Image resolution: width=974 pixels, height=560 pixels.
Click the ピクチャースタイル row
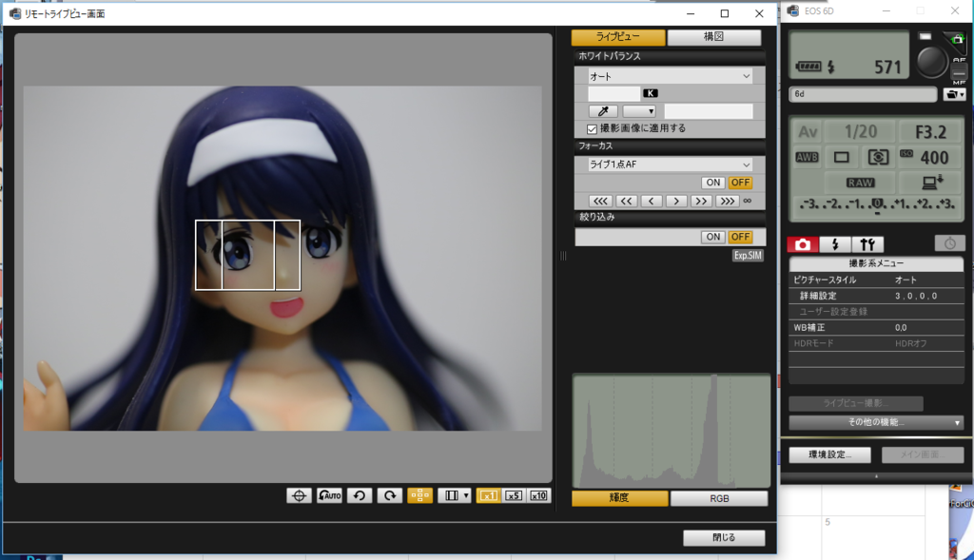coord(876,280)
